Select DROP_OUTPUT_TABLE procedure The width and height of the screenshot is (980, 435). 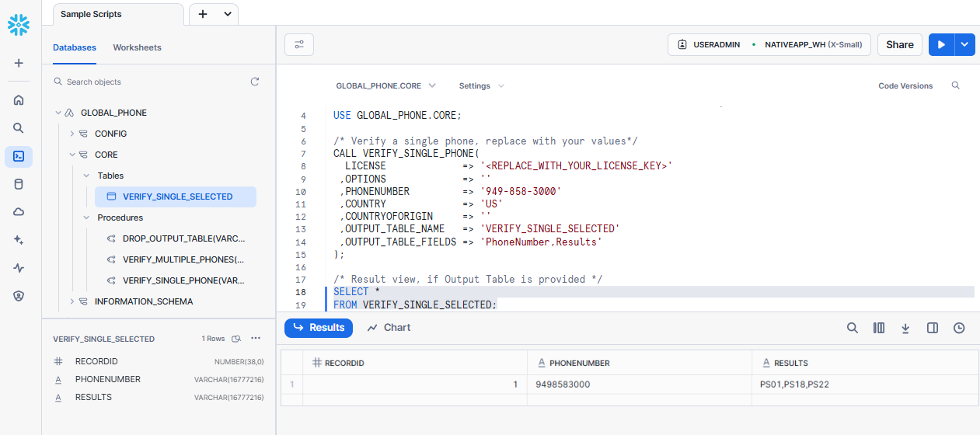tap(176, 238)
